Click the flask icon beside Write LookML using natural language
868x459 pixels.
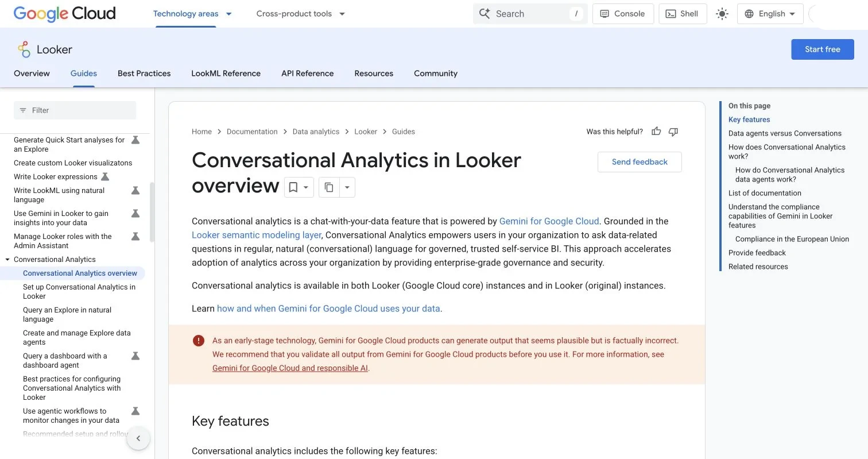coord(135,191)
